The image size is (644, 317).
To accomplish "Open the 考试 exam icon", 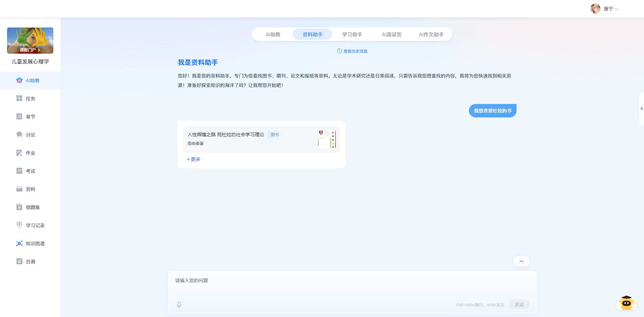I will 19,171.
